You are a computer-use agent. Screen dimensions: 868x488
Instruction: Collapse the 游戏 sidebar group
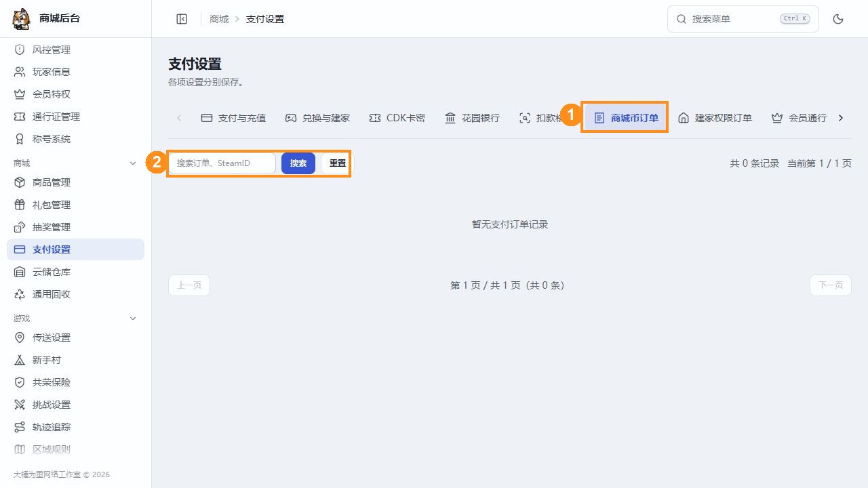[75, 319]
